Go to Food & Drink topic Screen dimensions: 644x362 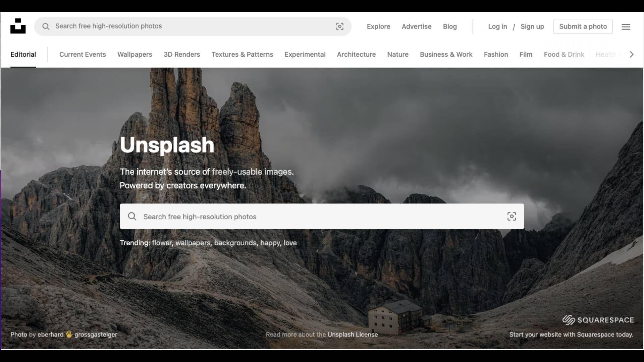pos(564,54)
